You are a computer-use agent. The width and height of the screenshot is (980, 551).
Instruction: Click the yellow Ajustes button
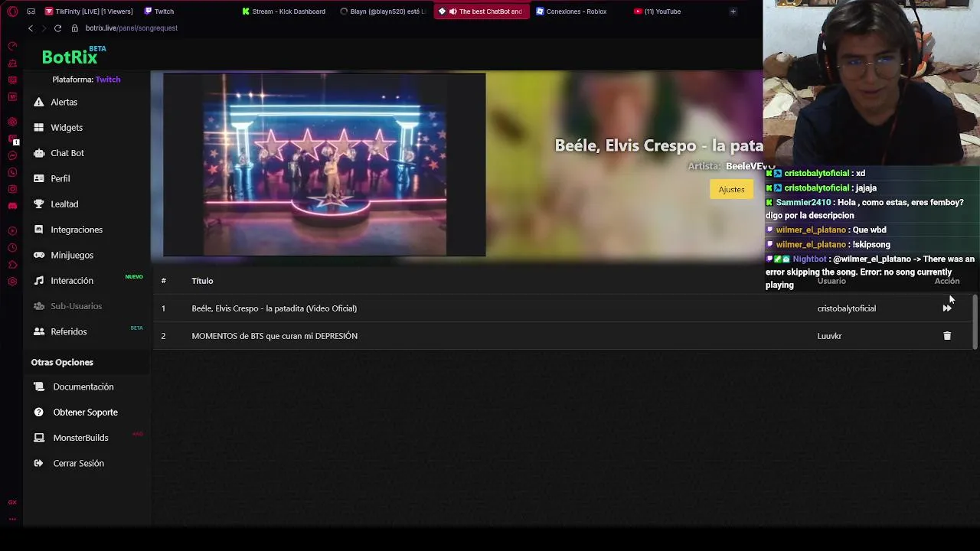(x=731, y=189)
